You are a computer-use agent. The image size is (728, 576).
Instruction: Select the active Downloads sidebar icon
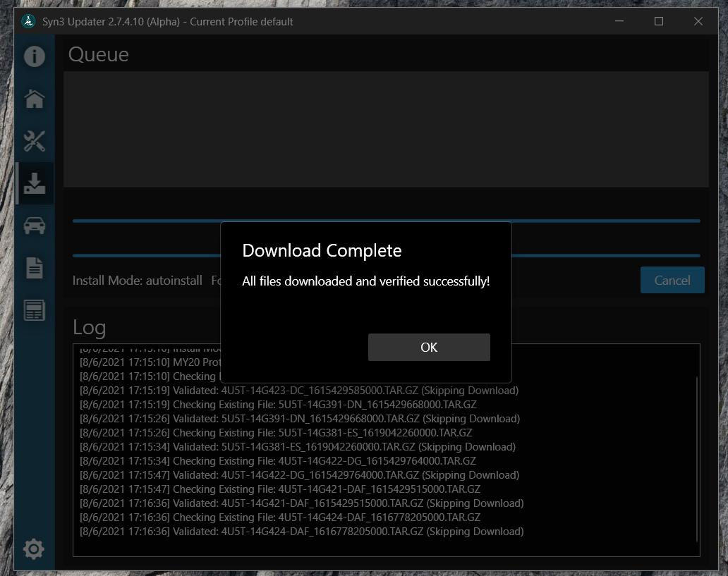[34, 183]
